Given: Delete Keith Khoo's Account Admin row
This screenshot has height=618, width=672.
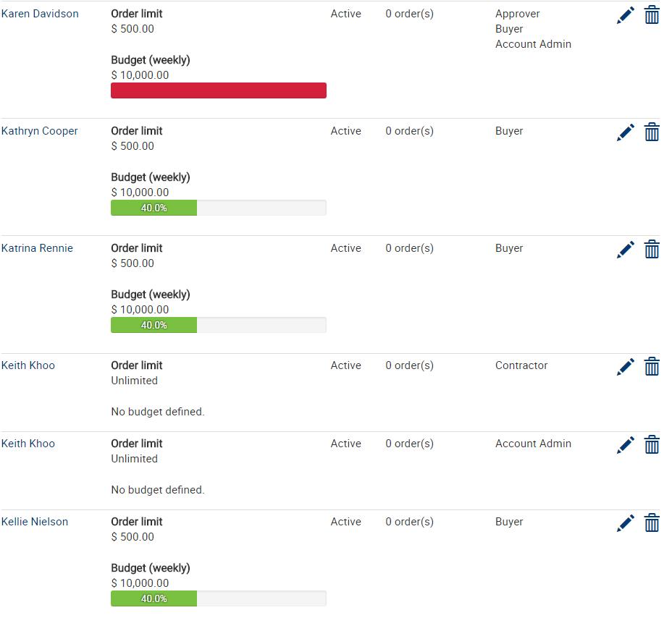Looking at the screenshot, I should point(652,445).
